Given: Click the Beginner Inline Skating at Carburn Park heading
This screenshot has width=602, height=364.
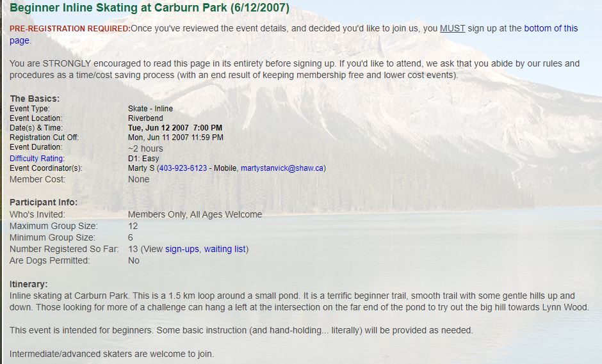Looking at the screenshot, I should coord(149,8).
